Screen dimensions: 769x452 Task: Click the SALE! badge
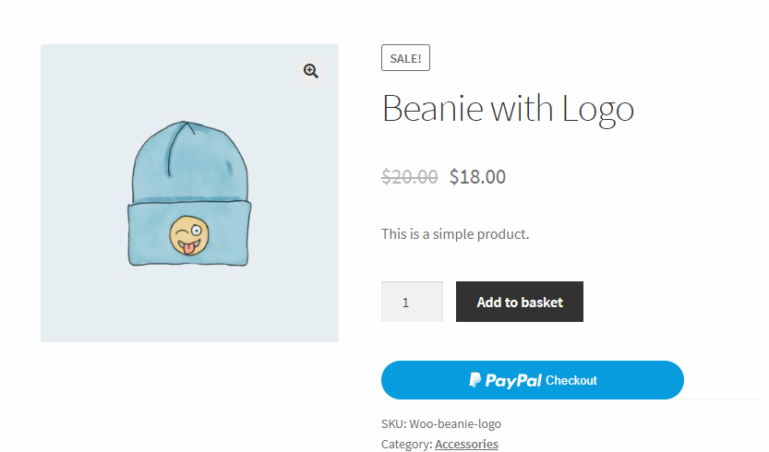pyautogui.click(x=405, y=58)
